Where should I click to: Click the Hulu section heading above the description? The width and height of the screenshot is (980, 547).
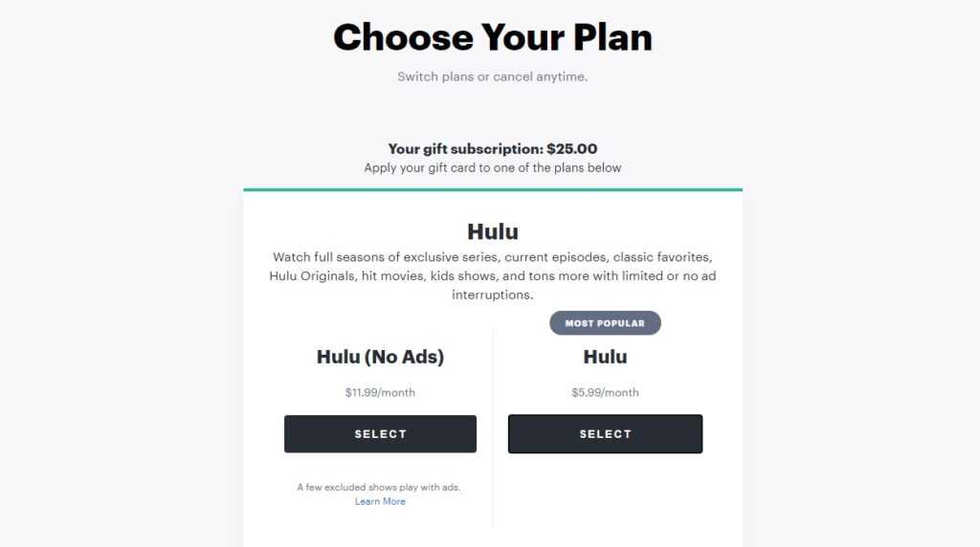[x=492, y=231]
